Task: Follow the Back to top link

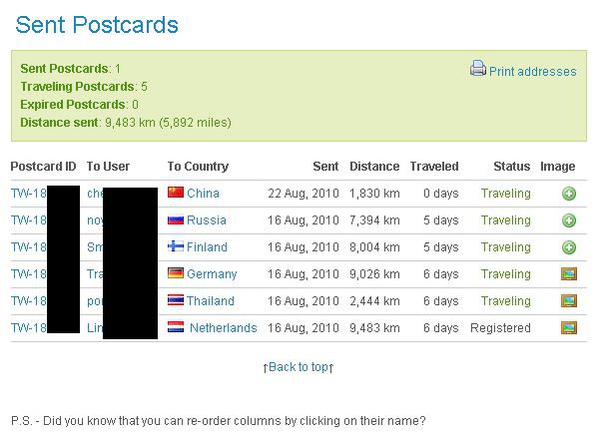Action: [x=298, y=367]
